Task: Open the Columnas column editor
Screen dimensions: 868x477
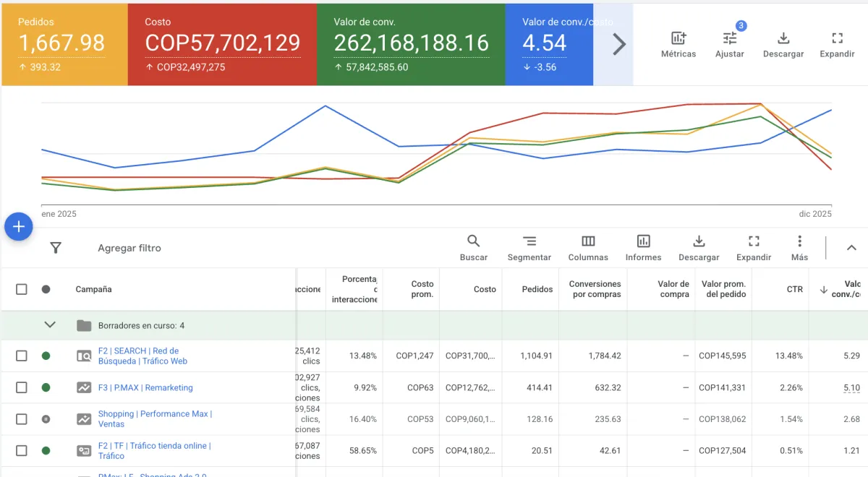Action: [x=588, y=248]
